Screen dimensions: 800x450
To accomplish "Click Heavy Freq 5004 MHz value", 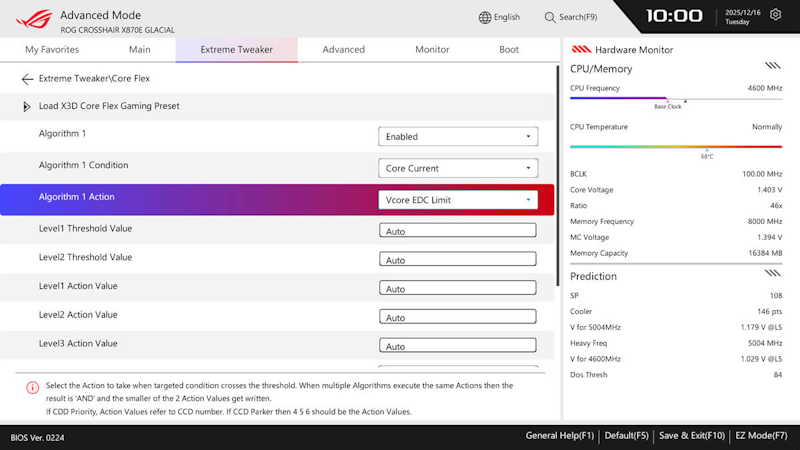I will [765, 343].
